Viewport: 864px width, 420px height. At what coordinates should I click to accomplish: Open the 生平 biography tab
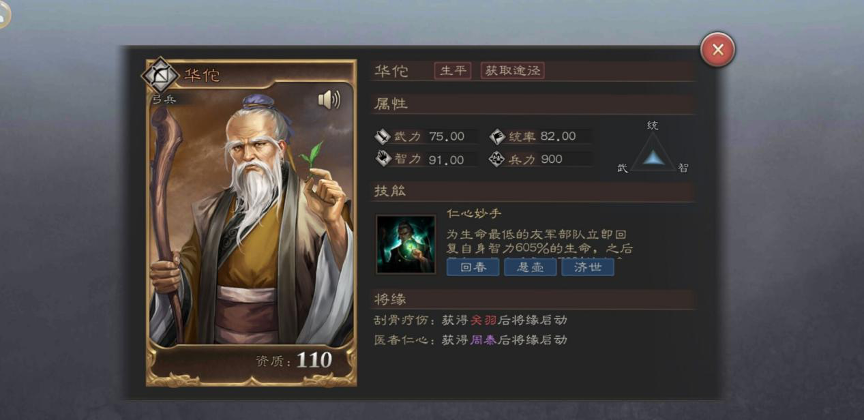point(453,71)
